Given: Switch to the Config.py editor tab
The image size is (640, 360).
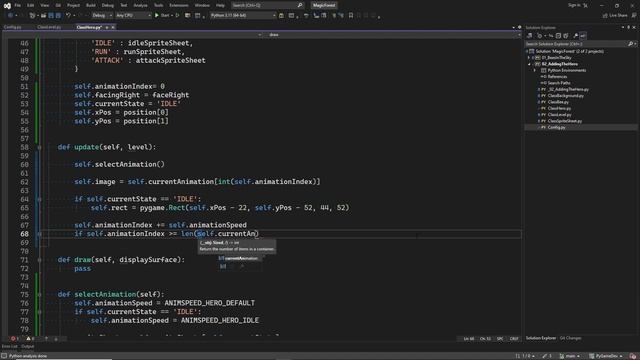Looking at the screenshot, I should (x=13, y=27).
